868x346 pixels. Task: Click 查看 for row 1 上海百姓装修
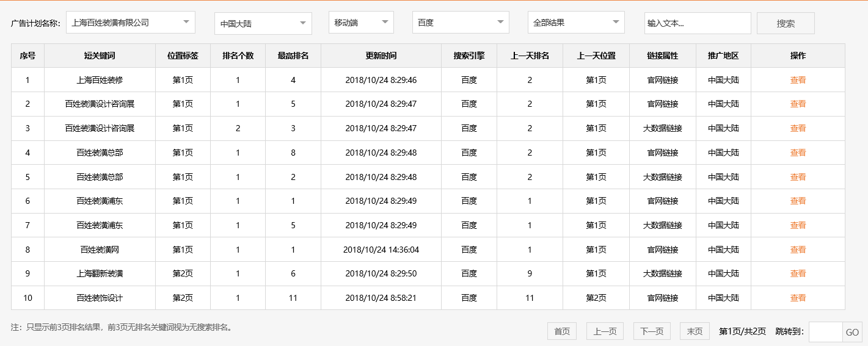[798, 80]
